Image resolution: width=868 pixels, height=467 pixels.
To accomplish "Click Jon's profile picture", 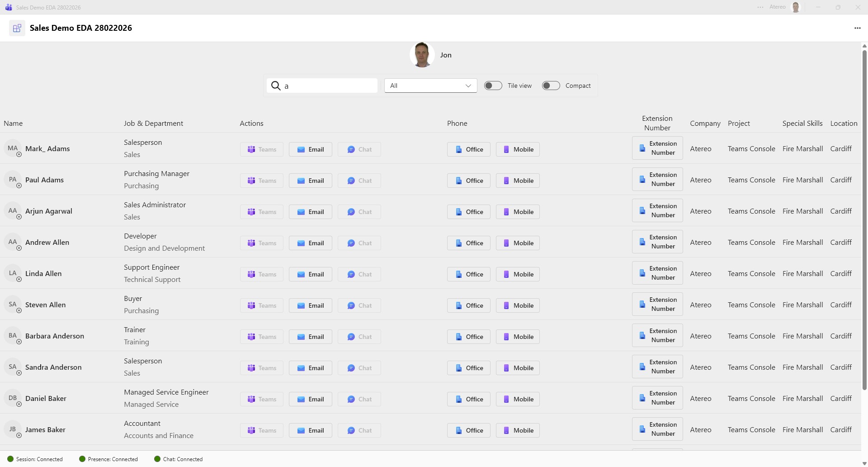I will click(x=422, y=55).
